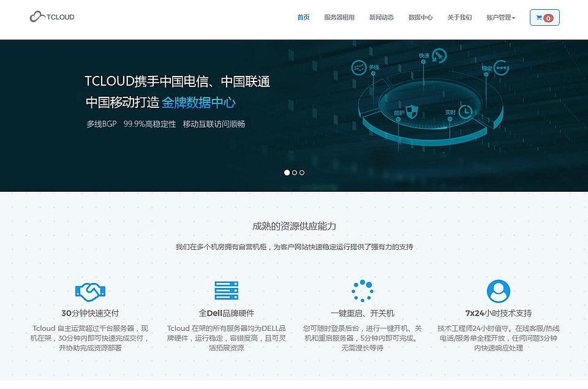Navigate to 数据中心
The height and width of the screenshot is (389, 588).
pyautogui.click(x=420, y=18)
